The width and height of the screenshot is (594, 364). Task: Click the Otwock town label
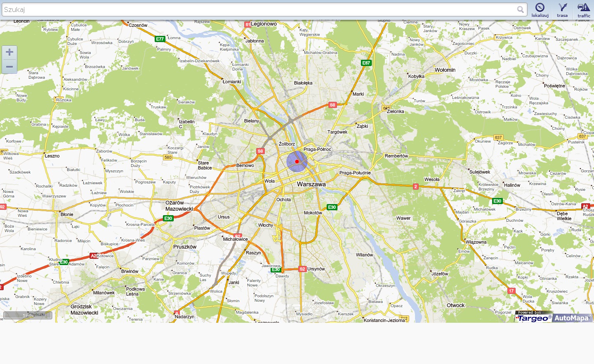[x=455, y=305]
